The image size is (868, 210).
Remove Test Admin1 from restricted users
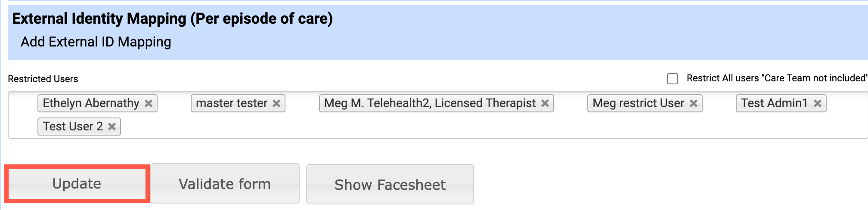[817, 104]
